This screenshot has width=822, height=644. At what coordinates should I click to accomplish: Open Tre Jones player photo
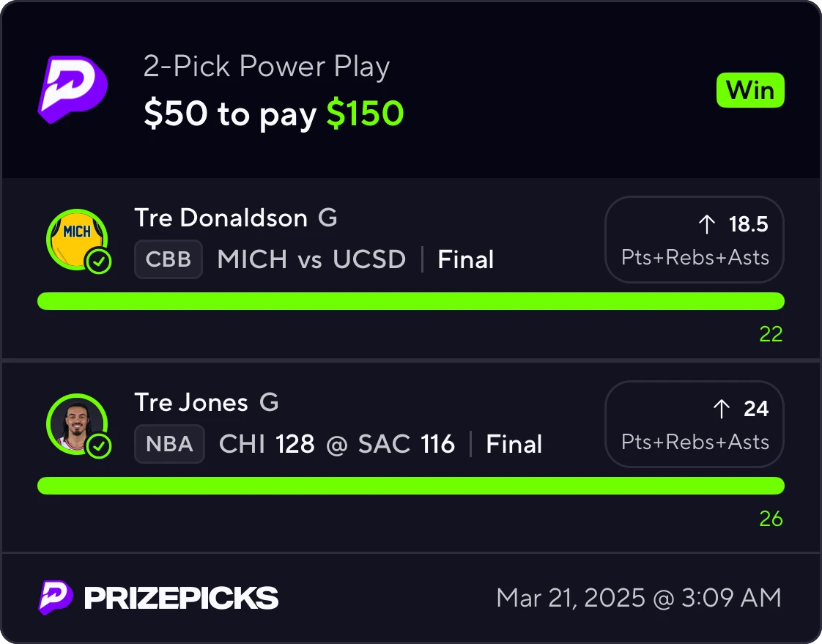pos(77,423)
